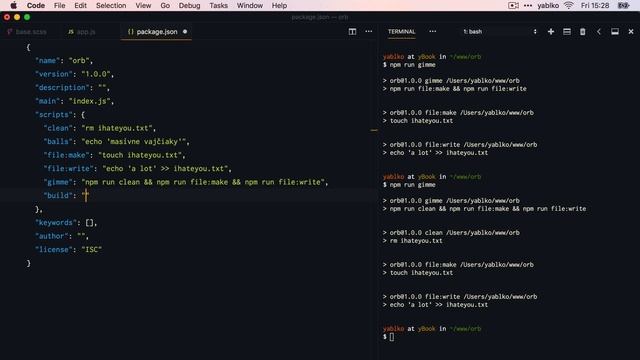Click the Fri 15:28 clock
Image resolution: width=640 pixels, height=360 pixels.
click(x=595, y=5)
